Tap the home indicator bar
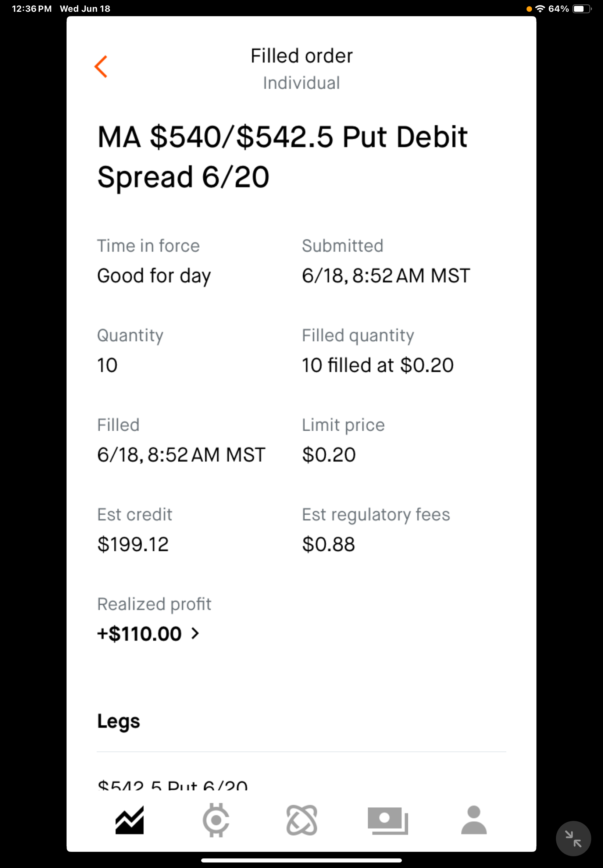Viewport: 603px width, 868px height. click(301, 860)
